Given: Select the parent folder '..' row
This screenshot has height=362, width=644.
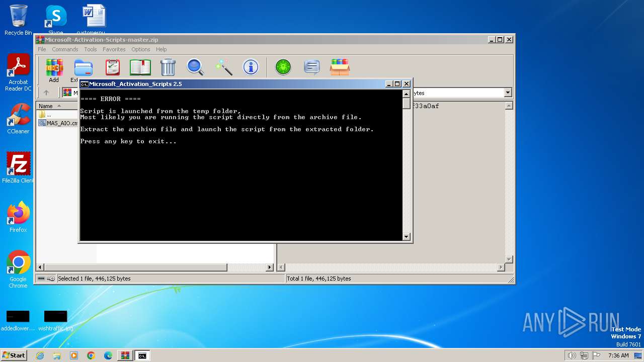Looking at the screenshot, I should (x=45, y=115).
